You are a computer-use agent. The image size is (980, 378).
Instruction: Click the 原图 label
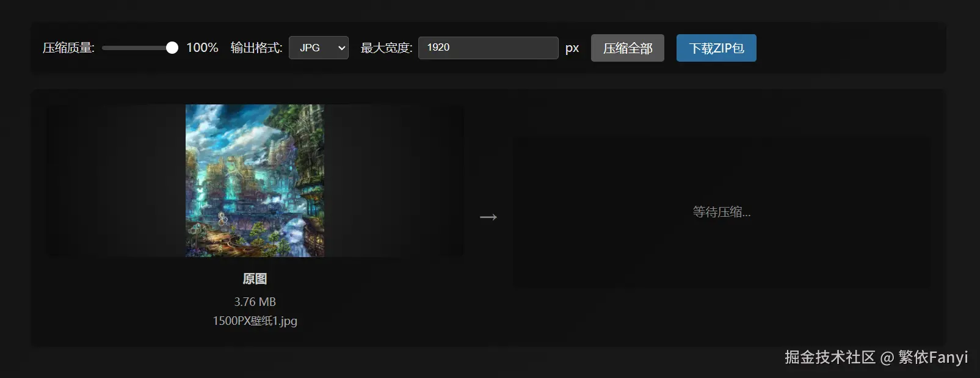pos(255,279)
